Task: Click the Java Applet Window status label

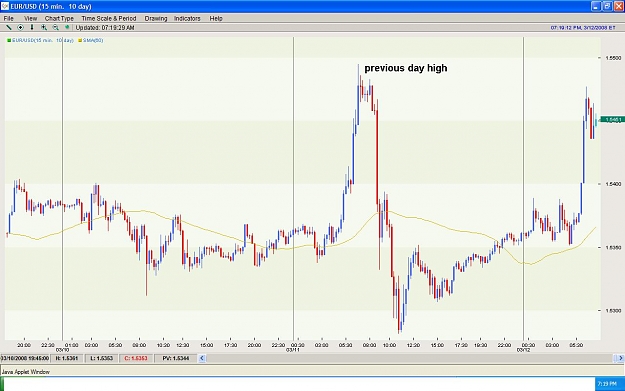Action: tap(26, 372)
